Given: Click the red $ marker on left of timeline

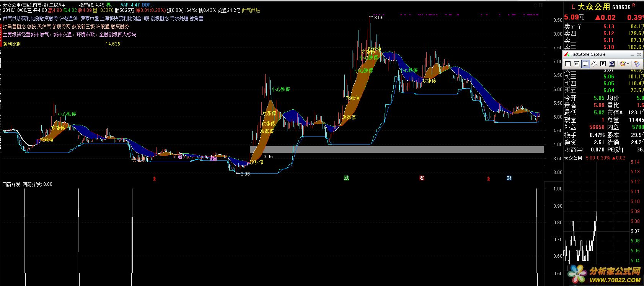Looking at the screenshot, I should [x=155, y=179].
